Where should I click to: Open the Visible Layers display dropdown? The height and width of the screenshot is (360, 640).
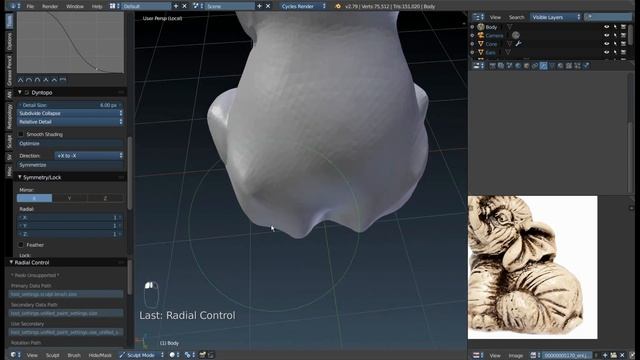point(556,17)
